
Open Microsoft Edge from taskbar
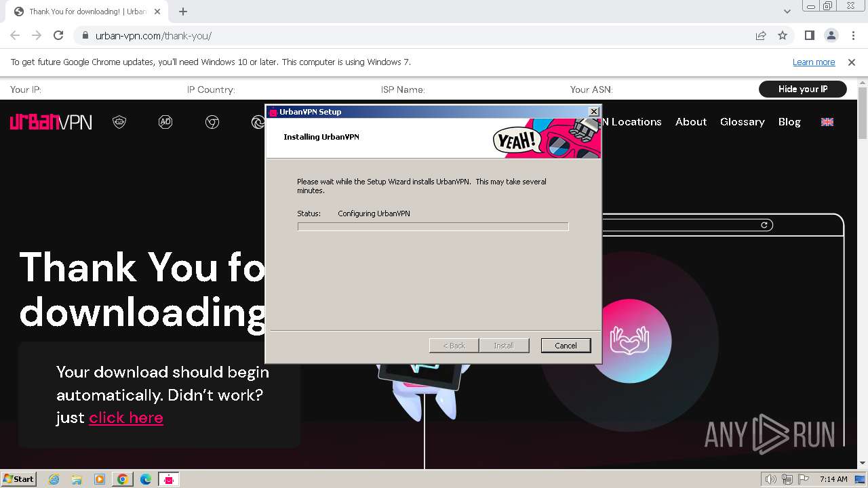click(x=145, y=479)
